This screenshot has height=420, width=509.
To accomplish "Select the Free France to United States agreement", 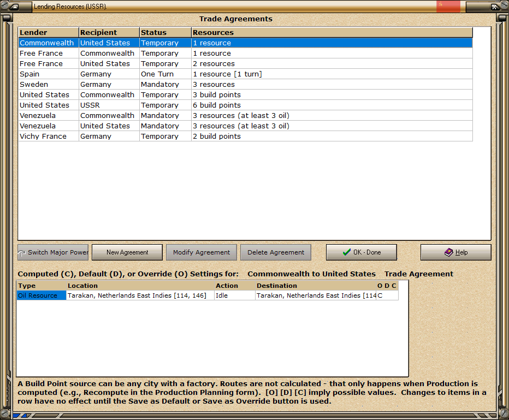I will coord(245,63).
